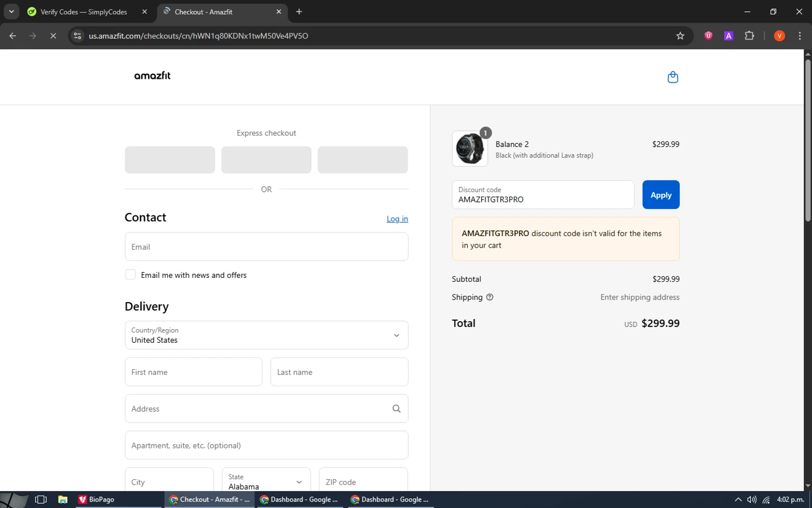Viewport: 812px width, 508px height.
Task: Stop loading the page
Action: 53,36
